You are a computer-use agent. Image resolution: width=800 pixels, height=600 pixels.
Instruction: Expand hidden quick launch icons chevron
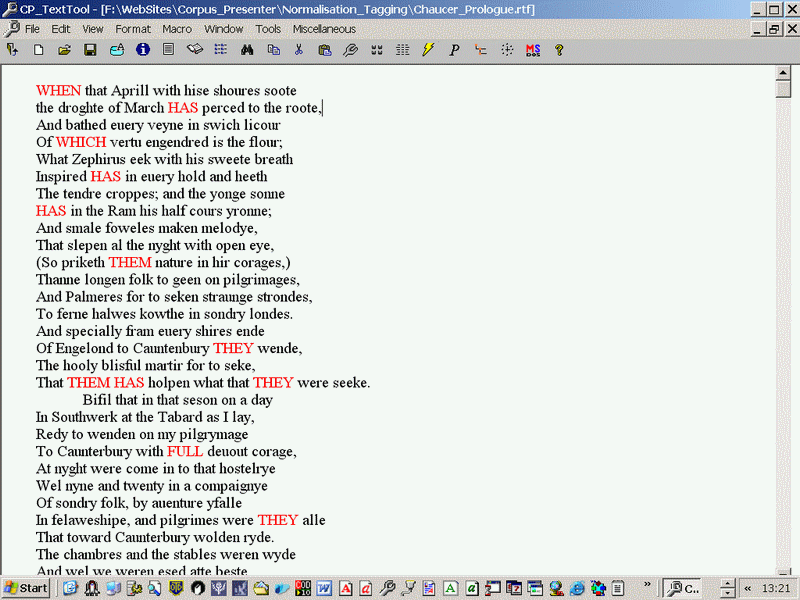tap(648, 585)
